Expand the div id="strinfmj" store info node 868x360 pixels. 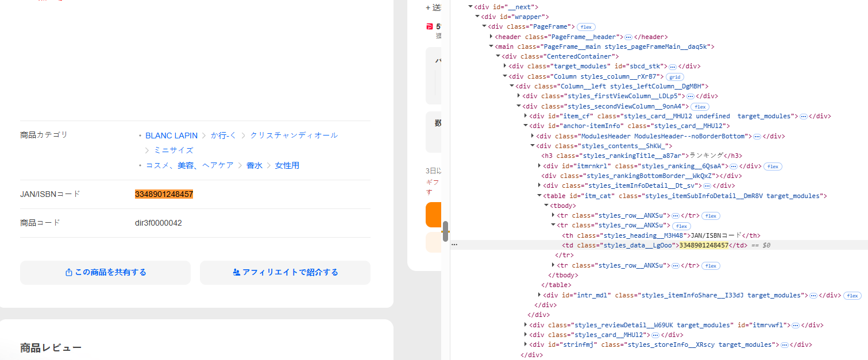(526, 344)
